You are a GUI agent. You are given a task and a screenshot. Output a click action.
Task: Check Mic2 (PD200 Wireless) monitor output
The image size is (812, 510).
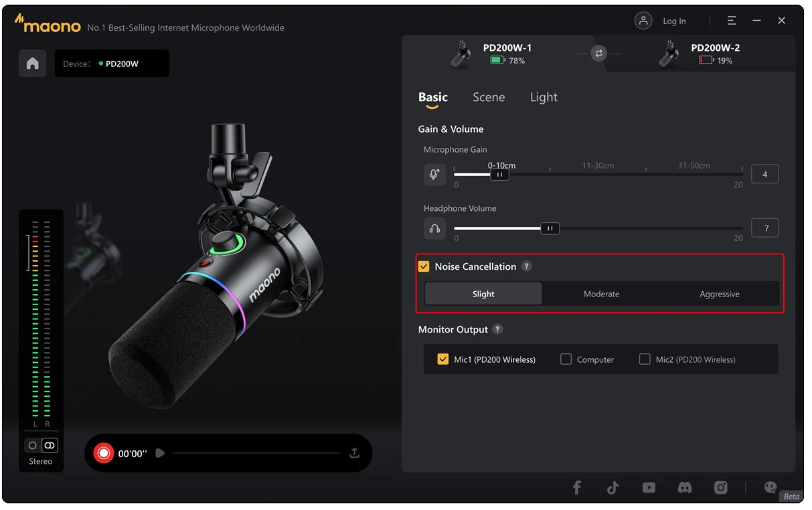tap(645, 359)
